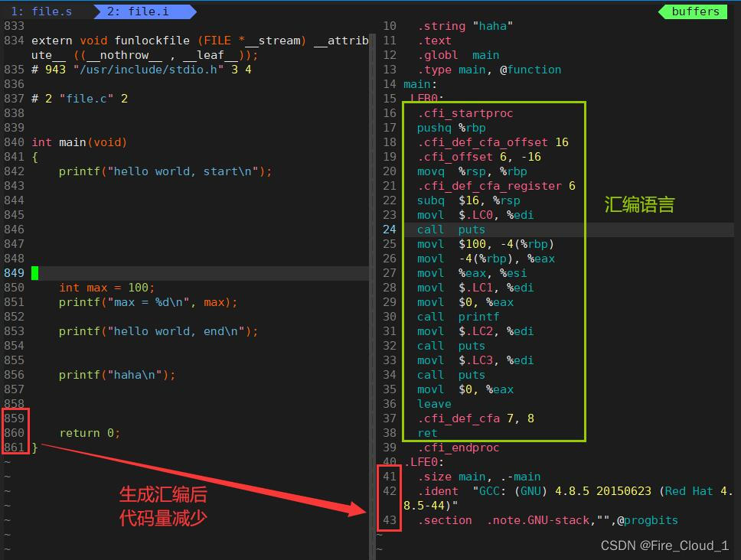
Task: Click the .ident GCC version line
Action: [x=568, y=499]
